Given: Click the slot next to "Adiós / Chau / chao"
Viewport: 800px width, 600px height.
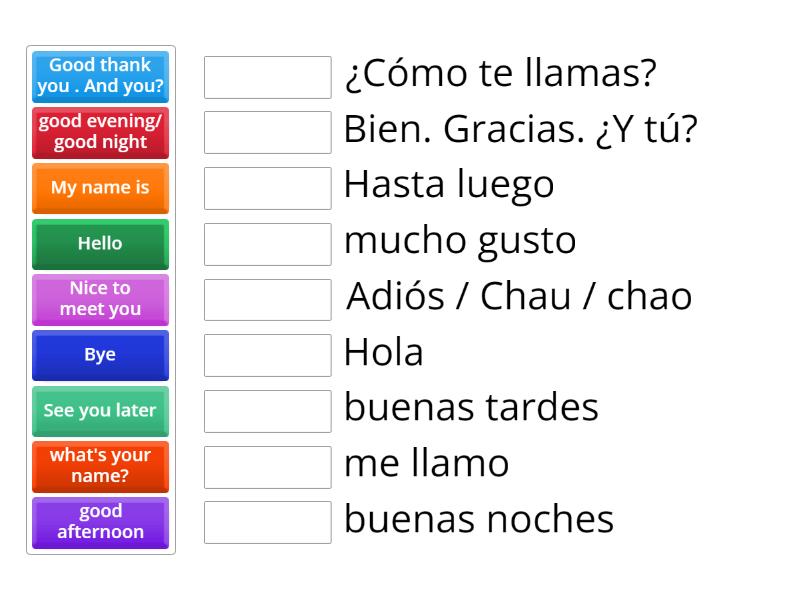Looking at the screenshot, I should pos(267,298).
